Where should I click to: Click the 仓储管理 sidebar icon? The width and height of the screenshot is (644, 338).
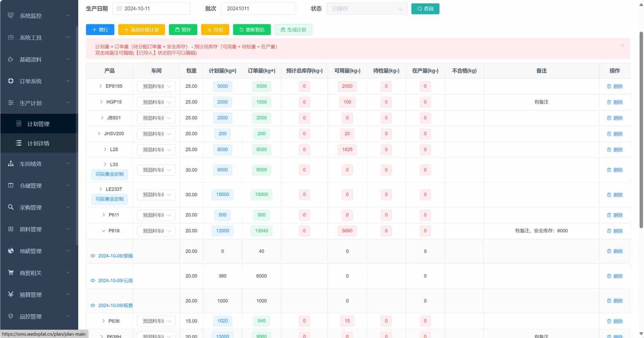11,185
